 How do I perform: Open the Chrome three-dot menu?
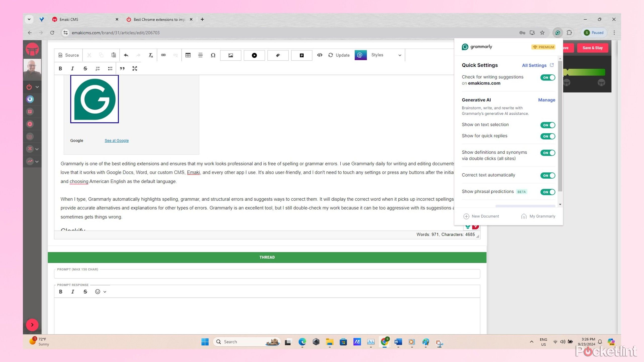[614, 33]
